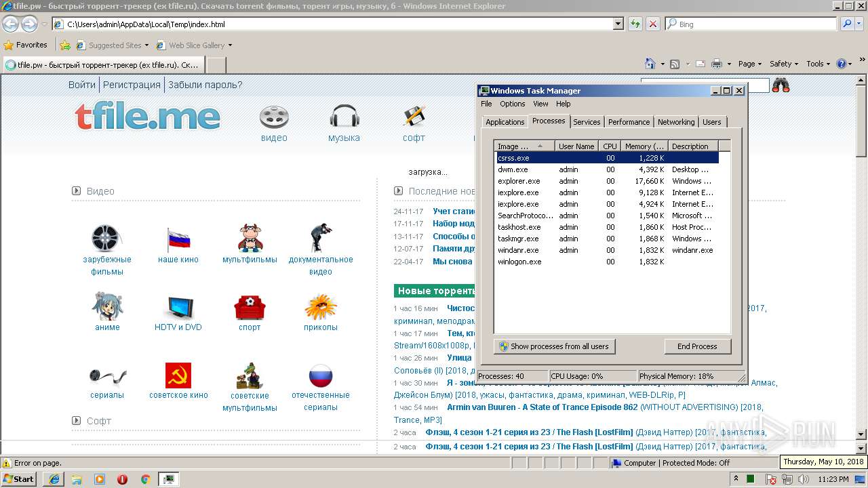Switch to Performance tab in Task Manager

(629, 122)
